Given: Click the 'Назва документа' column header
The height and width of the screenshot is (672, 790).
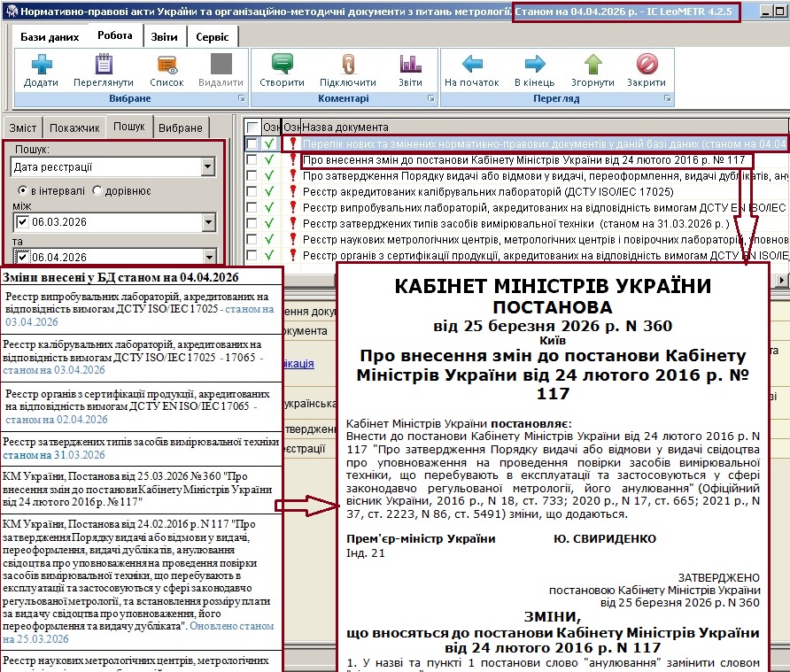Looking at the screenshot, I should (345, 127).
